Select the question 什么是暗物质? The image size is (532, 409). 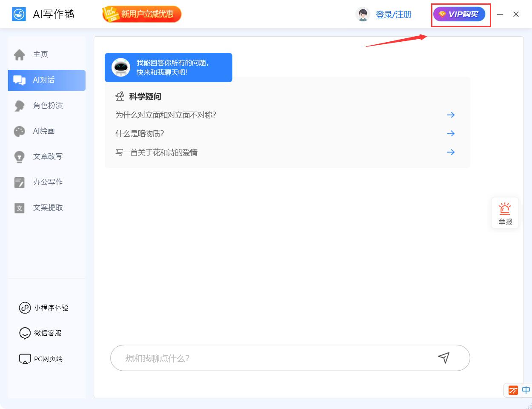coord(140,134)
